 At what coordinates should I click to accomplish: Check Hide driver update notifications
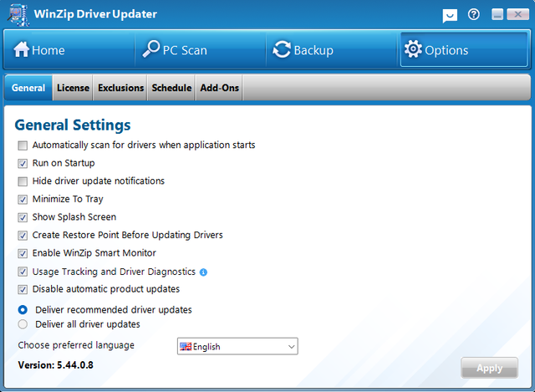[23, 181]
